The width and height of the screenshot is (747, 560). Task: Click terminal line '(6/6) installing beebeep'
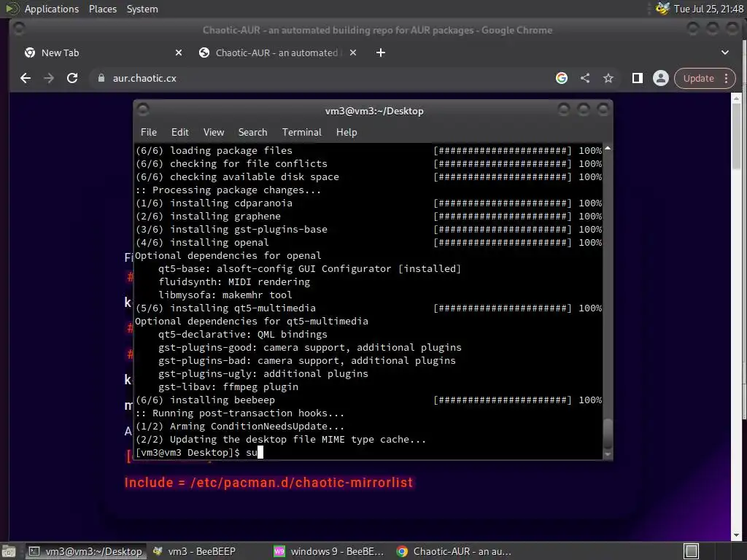point(205,400)
